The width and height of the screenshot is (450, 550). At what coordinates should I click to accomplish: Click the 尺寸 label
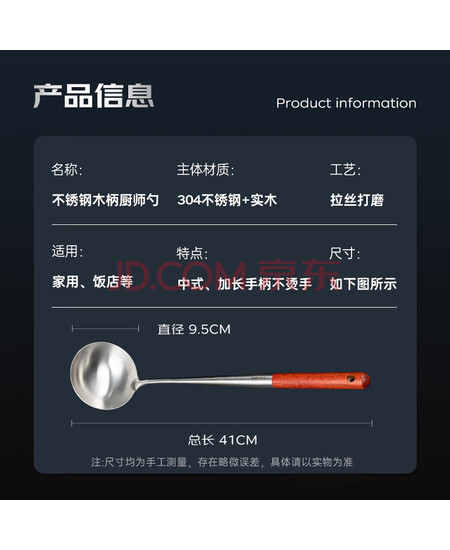point(344,254)
